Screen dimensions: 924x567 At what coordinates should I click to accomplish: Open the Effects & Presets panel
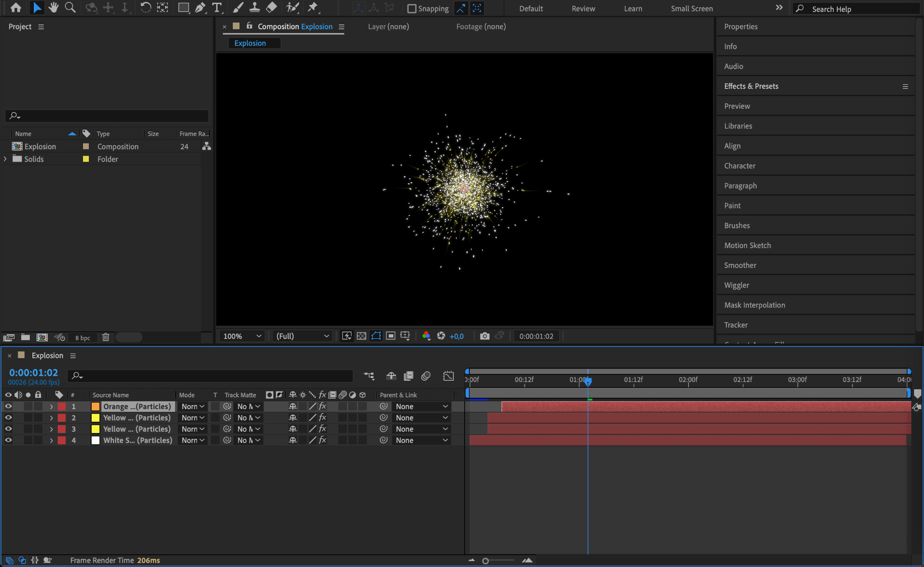(751, 86)
